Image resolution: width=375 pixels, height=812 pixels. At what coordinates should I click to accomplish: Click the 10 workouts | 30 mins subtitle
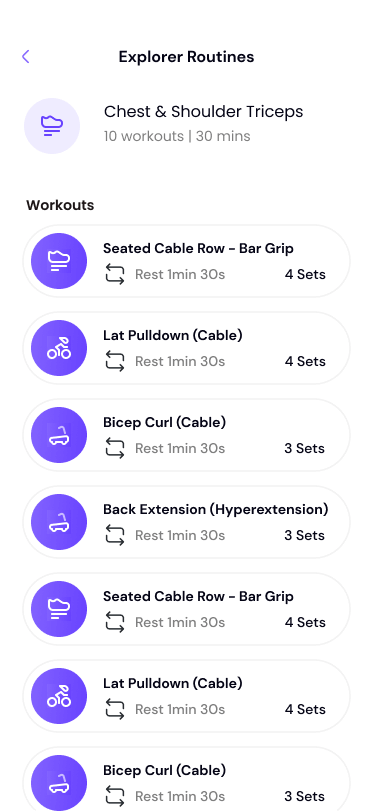177,136
